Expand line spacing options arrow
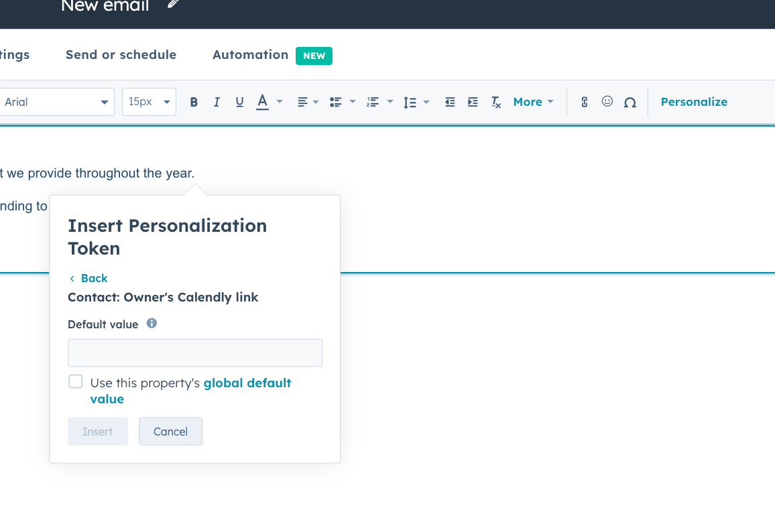The height and width of the screenshot is (532, 775). coord(426,103)
